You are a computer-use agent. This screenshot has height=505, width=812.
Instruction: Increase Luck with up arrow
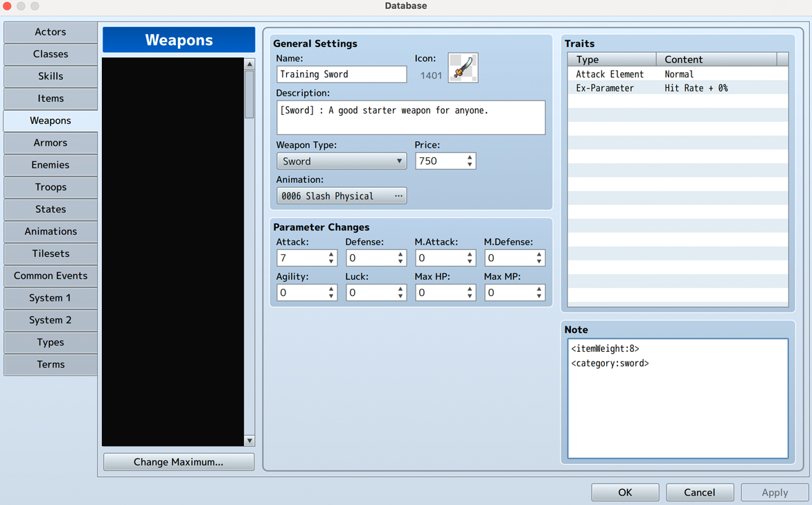[x=400, y=289]
